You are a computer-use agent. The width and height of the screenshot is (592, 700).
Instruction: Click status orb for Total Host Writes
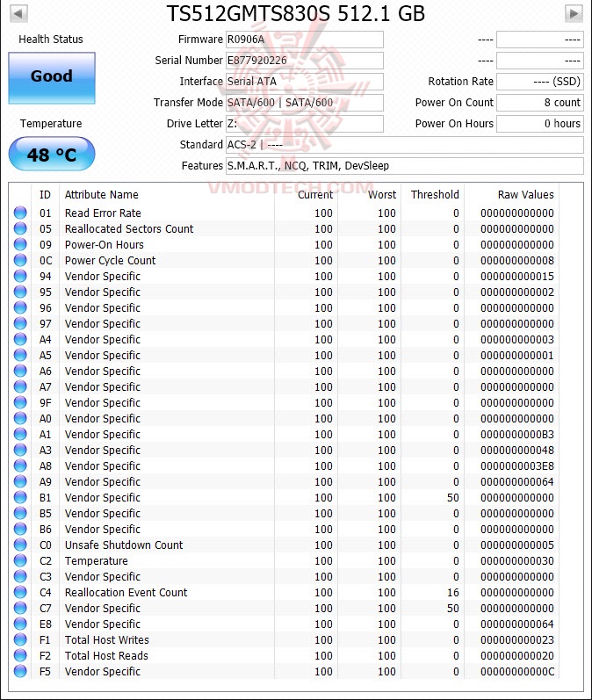pos(20,639)
